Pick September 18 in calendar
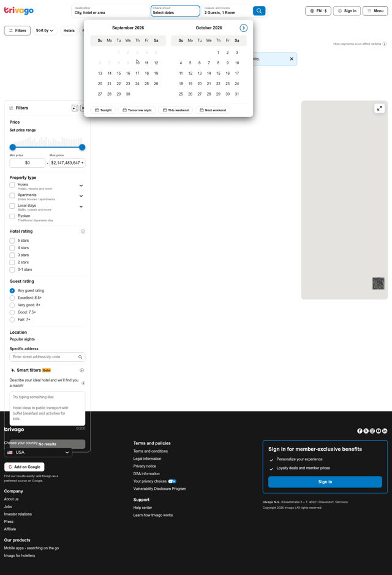 click(x=146, y=73)
